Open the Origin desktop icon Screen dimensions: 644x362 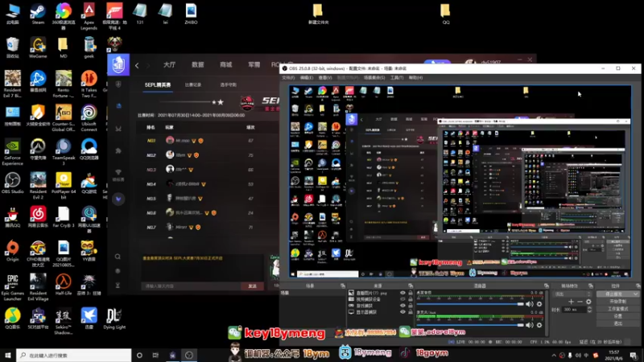click(x=12, y=251)
